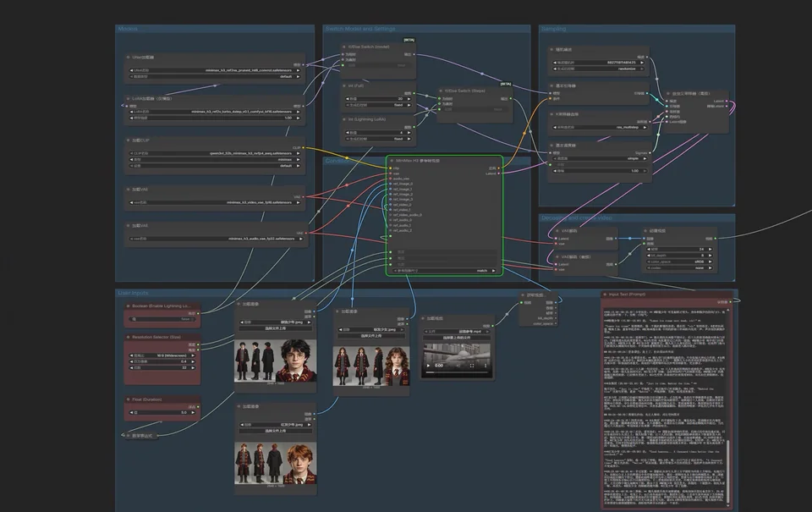This screenshot has width=812, height=512.
Task: Select the red-haired boy reference image preview
Action: pos(276,463)
